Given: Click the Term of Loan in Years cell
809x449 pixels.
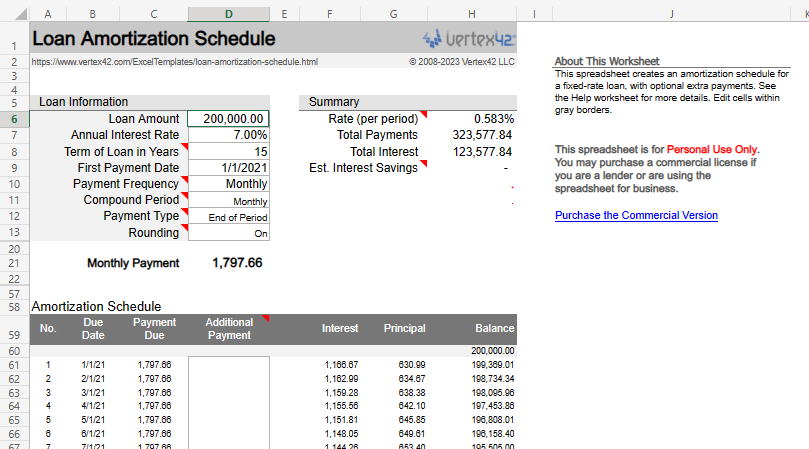Looking at the screenshot, I should (228, 151).
